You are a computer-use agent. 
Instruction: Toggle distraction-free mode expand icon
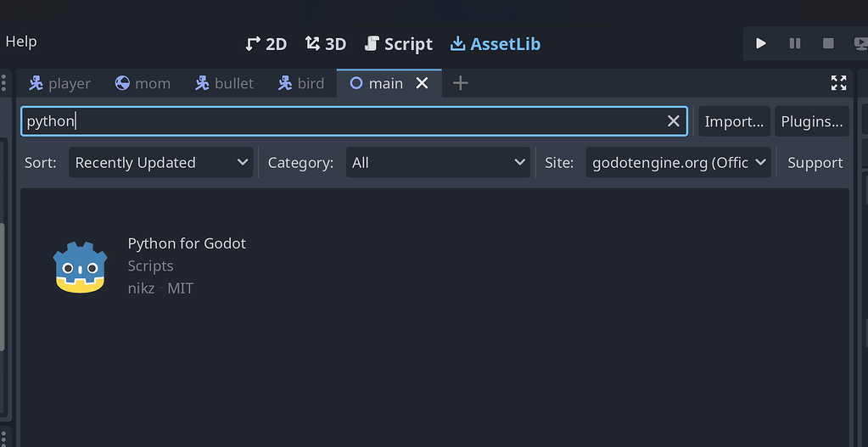[x=838, y=82]
